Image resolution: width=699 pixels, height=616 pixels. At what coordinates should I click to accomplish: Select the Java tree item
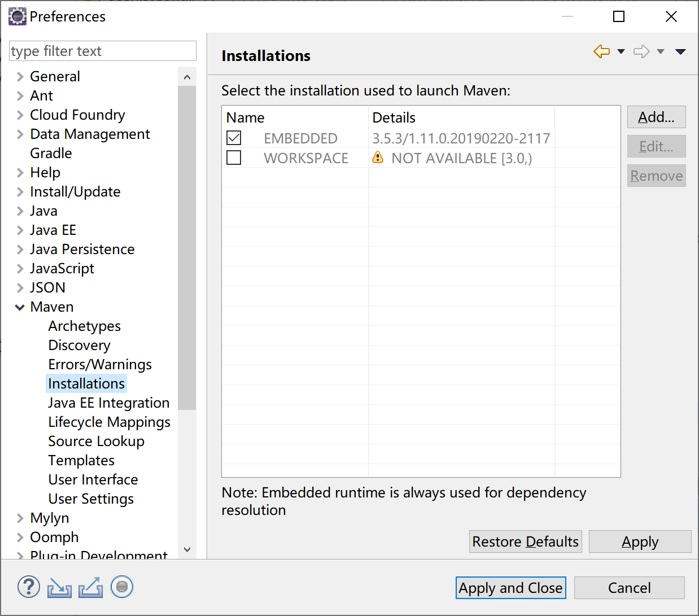click(x=43, y=211)
